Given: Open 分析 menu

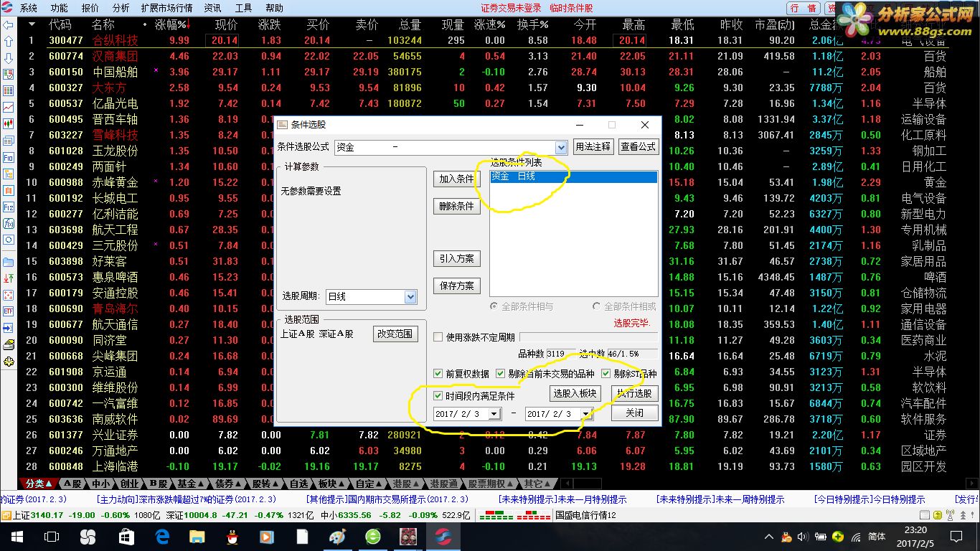Looking at the screenshot, I should [121, 8].
